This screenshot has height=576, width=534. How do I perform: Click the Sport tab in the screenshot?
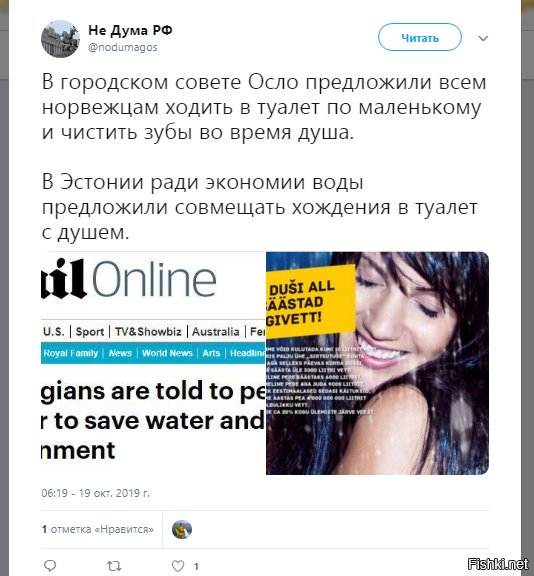tap(90, 332)
